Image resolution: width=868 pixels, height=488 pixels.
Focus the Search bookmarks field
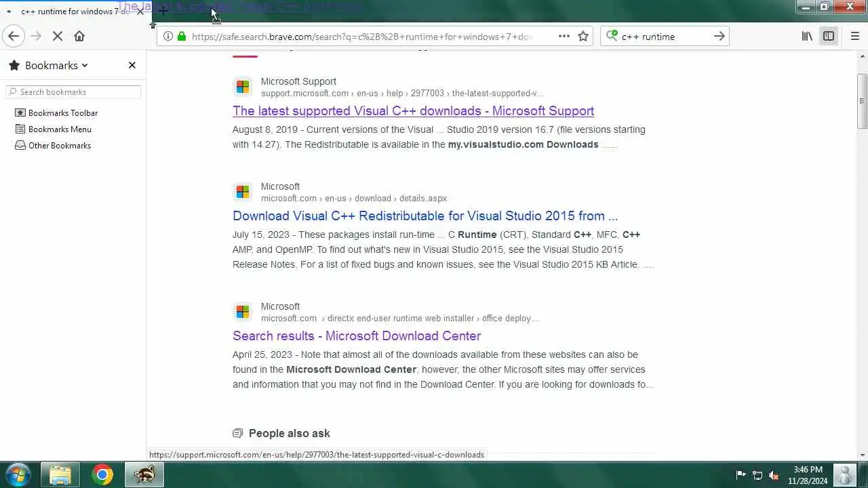point(73,91)
